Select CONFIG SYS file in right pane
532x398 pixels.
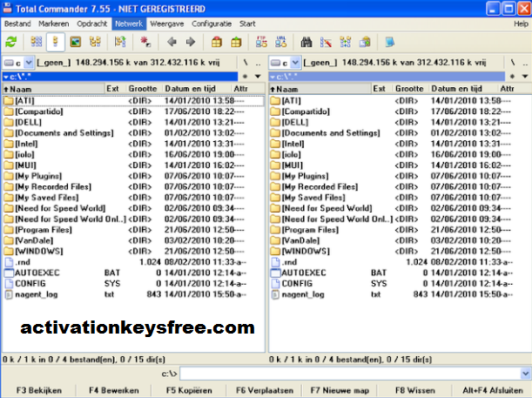coord(400,283)
